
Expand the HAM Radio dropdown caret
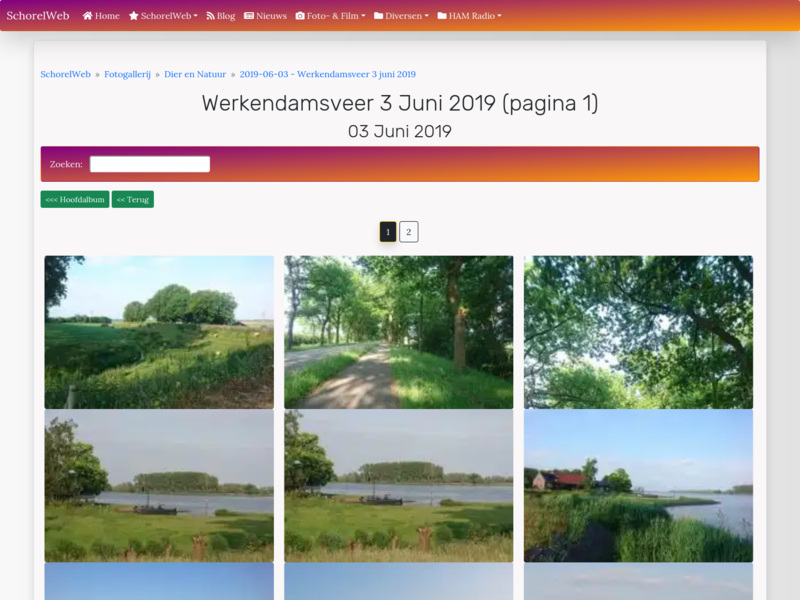coord(499,16)
